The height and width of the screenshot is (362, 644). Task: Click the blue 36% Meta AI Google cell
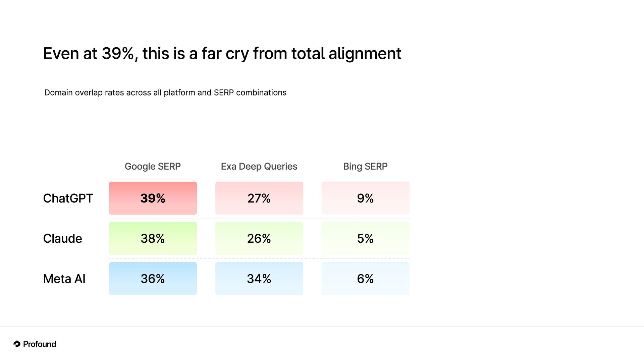153,279
